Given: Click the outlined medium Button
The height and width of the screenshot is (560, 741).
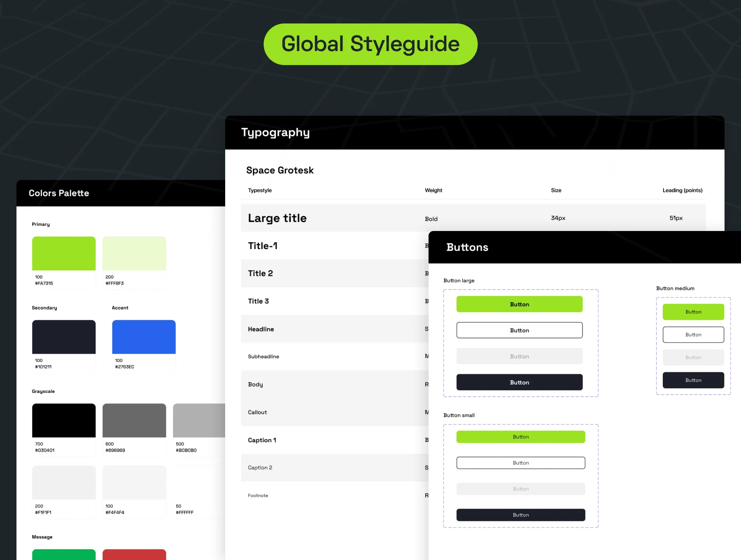Looking at the screenshot, I should click(693, 335).
